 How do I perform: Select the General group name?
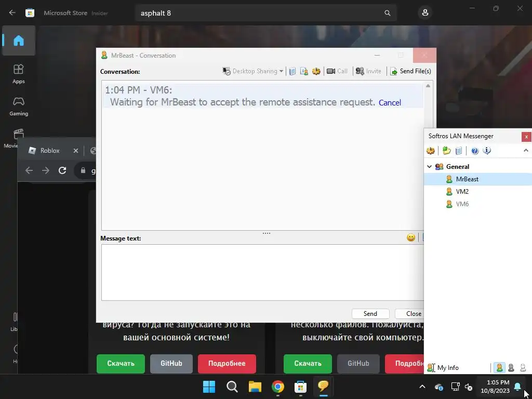coord(458,167)
